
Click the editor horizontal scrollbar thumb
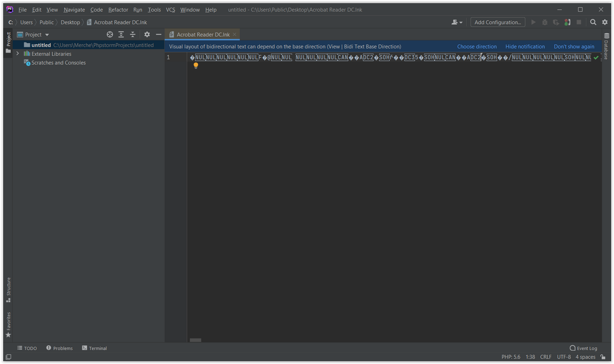point(195,340)
